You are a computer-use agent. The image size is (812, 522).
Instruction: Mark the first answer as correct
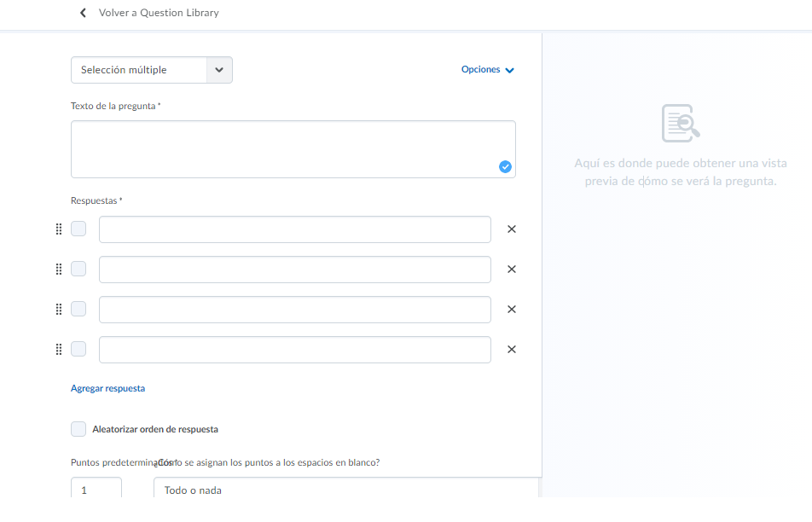(78, 229)
